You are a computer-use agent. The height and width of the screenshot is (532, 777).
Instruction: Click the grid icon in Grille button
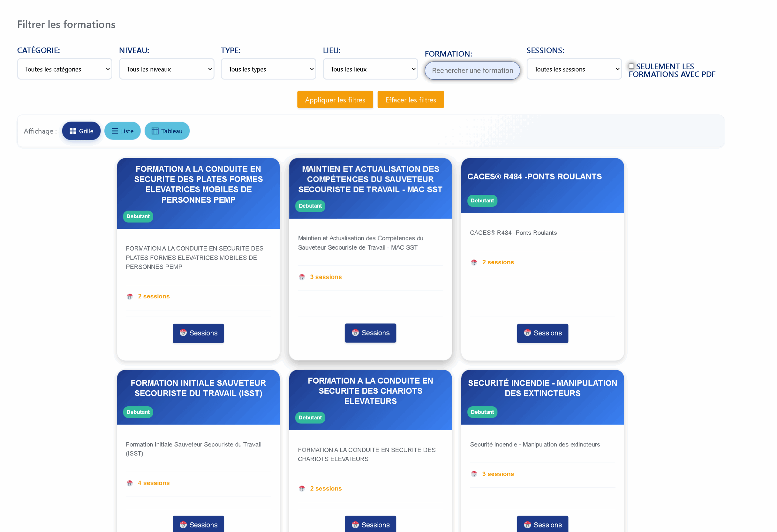click(x=73, y=131)
